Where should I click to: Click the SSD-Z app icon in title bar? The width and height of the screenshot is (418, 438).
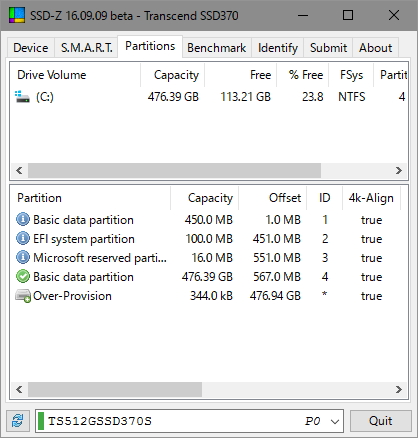point(17,15)
